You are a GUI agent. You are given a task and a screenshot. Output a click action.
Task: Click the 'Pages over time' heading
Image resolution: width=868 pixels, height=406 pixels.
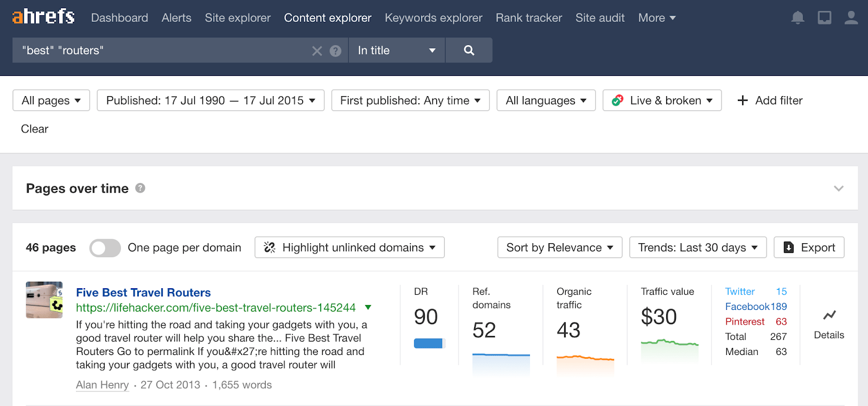pos(77,188)
